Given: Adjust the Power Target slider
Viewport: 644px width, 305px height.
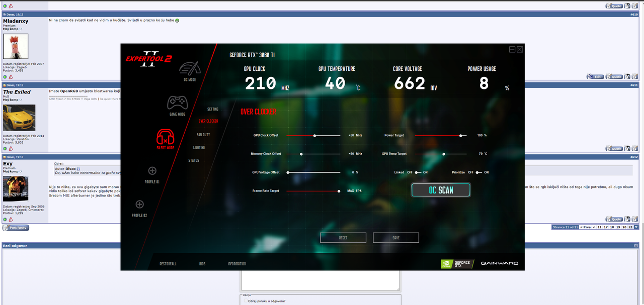Looking at the screenshot, I should [440, 135].
